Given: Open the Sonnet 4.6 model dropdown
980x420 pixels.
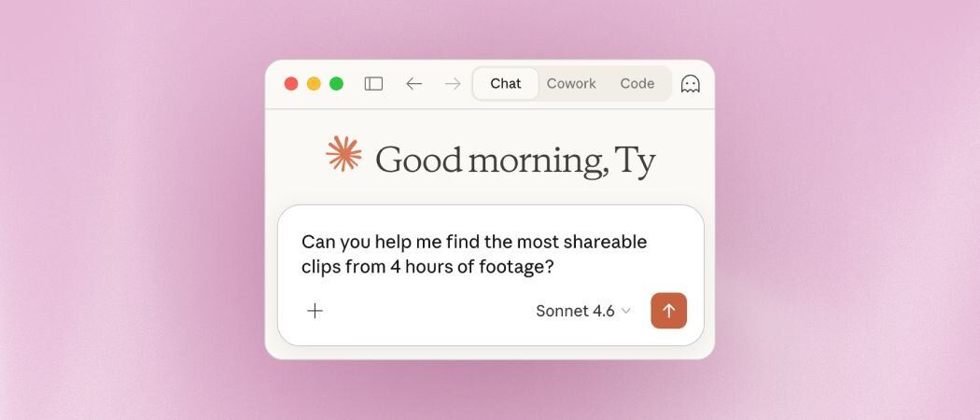Looking at the screenshot, I should [583, 311].
